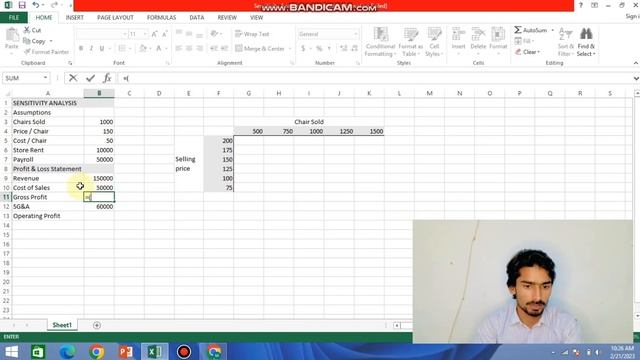Expand the formula bar
The height and width of the screenshot is (360, 640).
(x=636, y=78)
